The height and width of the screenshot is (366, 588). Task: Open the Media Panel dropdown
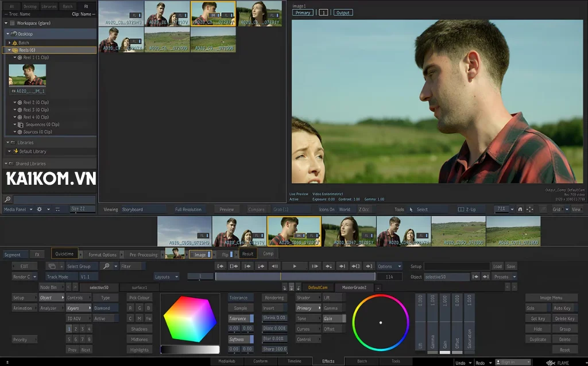pyautogui.click(x=18, y=209)
